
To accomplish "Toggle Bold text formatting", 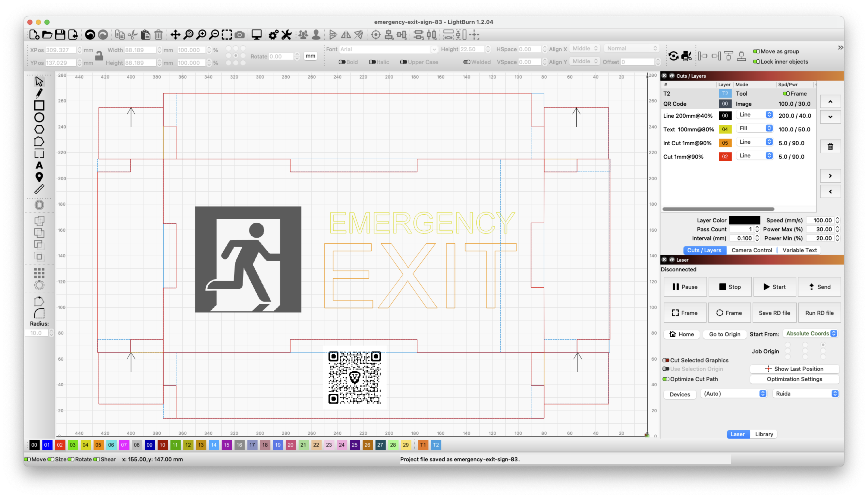I will [x=342, y=62].
